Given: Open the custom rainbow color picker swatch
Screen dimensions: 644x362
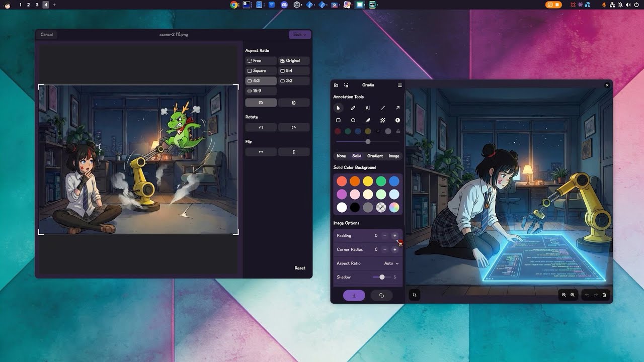Looking at the screenshot, I should point(394,207).
